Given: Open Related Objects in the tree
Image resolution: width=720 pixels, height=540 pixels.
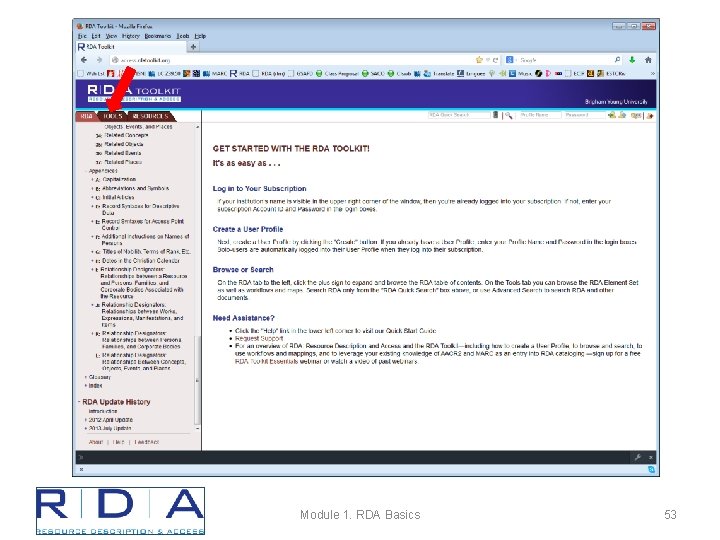Looking at the screenshot, I should click(124, 144).
